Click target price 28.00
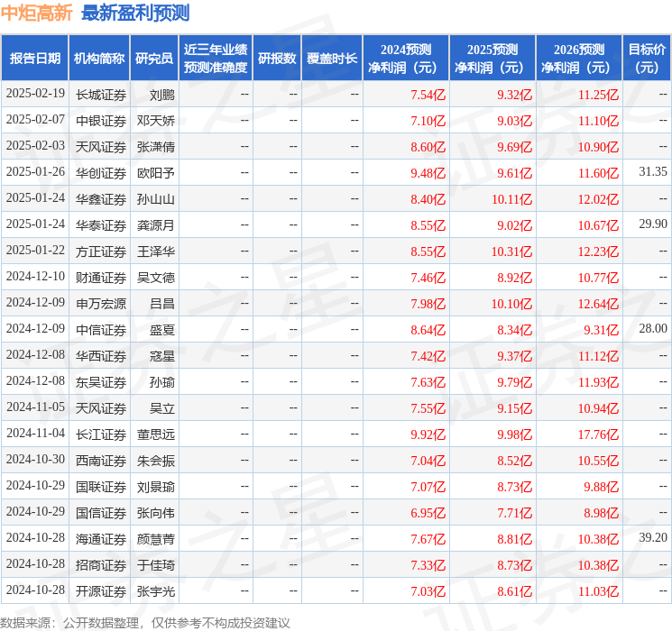This screenshot has width=672, height=631. point(653,328)
